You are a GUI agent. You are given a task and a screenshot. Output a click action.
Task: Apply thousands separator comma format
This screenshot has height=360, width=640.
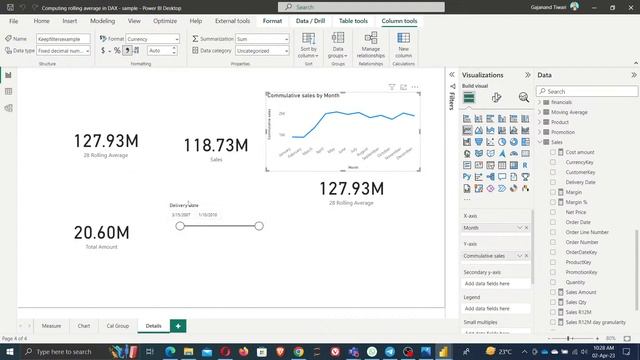(127, 51)
